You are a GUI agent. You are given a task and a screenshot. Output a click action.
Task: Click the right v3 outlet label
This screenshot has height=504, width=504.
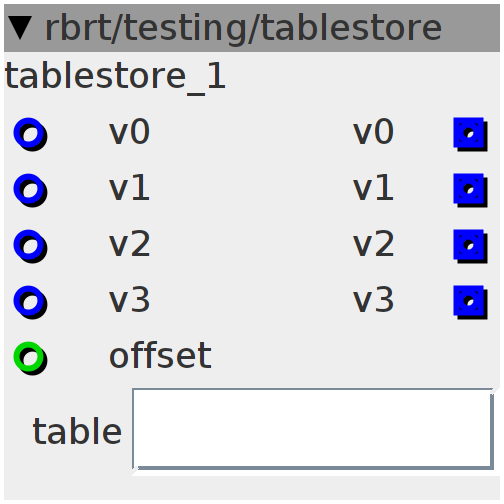pos(373,300)
